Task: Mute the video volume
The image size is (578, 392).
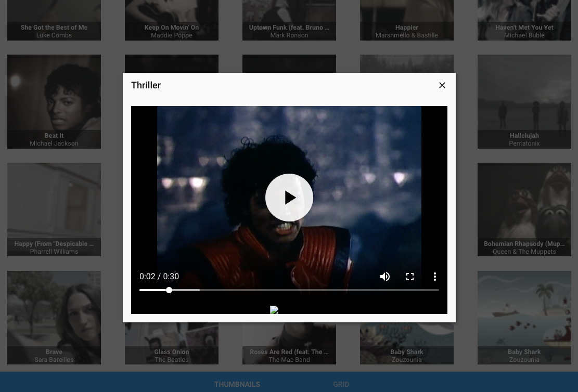Action: [385, 277]
